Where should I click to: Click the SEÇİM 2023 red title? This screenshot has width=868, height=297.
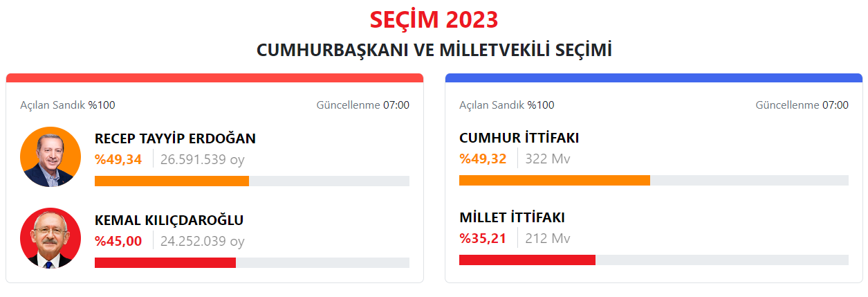point(434,20)
